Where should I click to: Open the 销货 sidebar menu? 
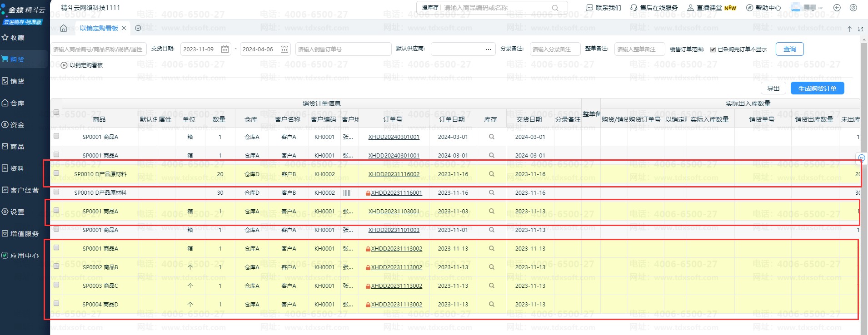17,81
